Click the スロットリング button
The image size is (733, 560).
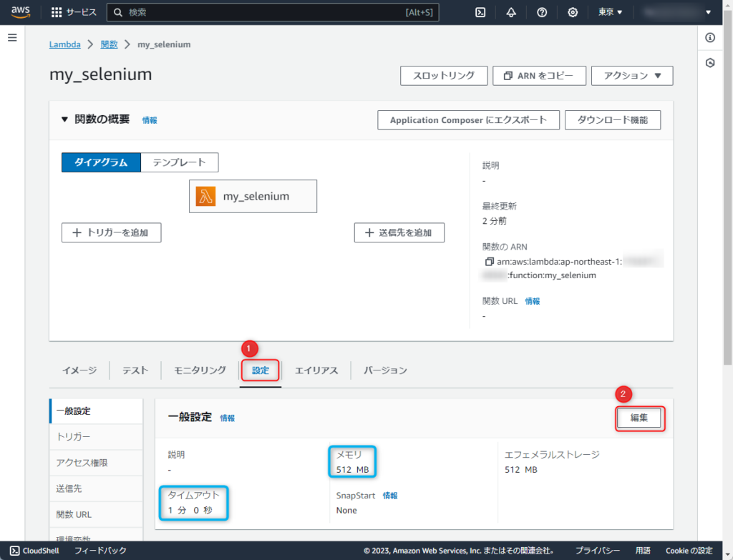[444, 76]
